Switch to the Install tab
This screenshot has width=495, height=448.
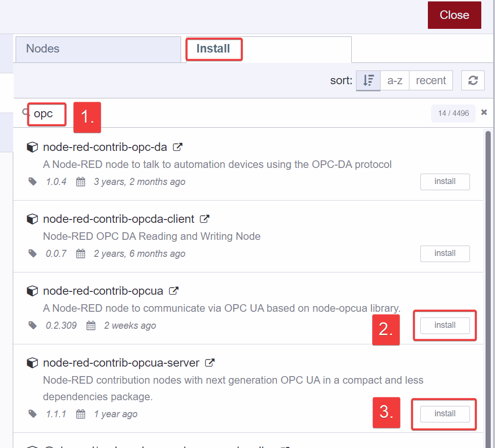tap(214, 49)
